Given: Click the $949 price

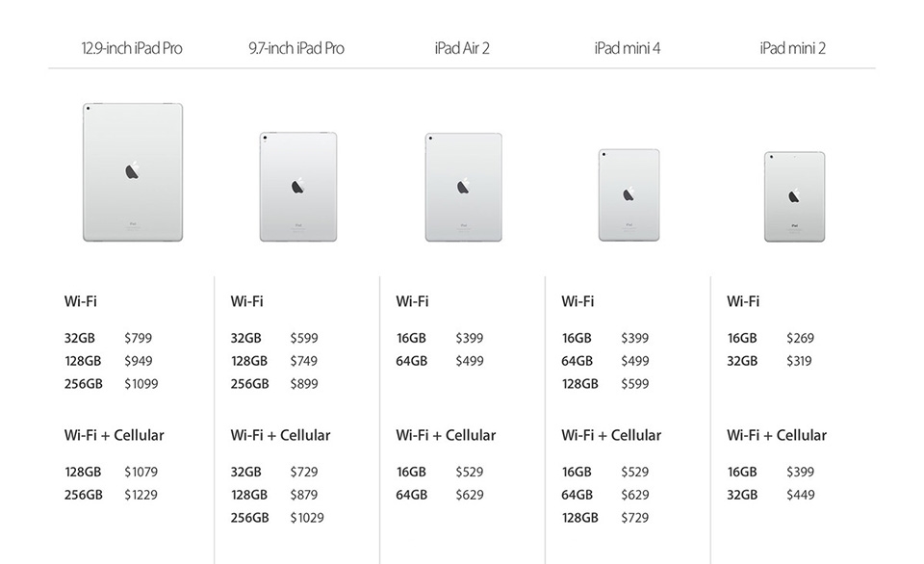Looking at the screenshot, I should click(x=138, y=361).
